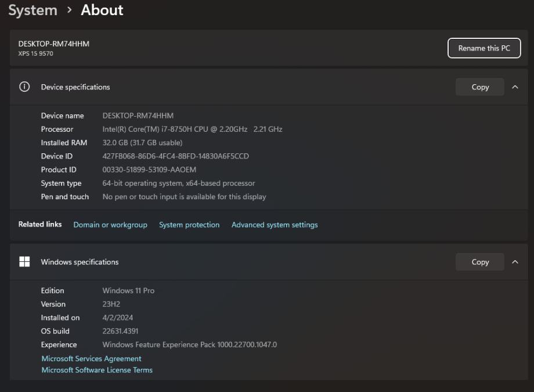Click the Windows logo icon

24,262
